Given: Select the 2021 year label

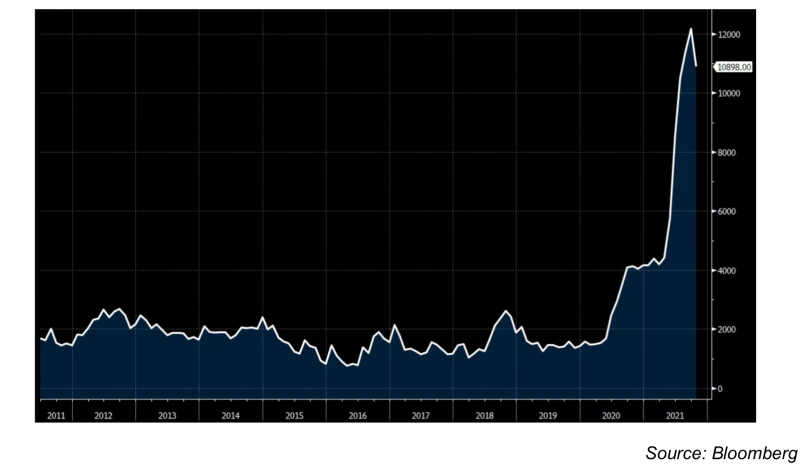Looking at the screenshot, I should (x=674, y=414).
